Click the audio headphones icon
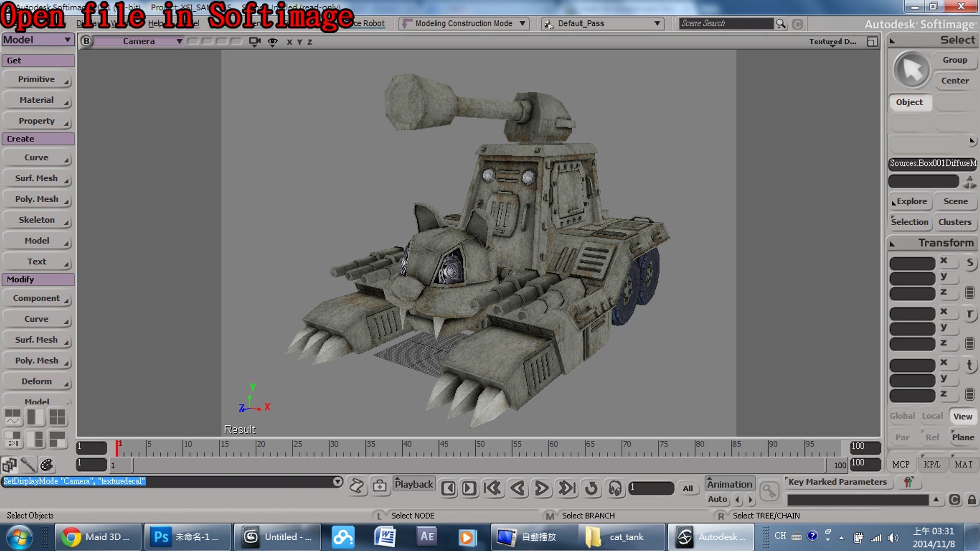The height and width of the screenshot is (551, 980). pos(615,489)
